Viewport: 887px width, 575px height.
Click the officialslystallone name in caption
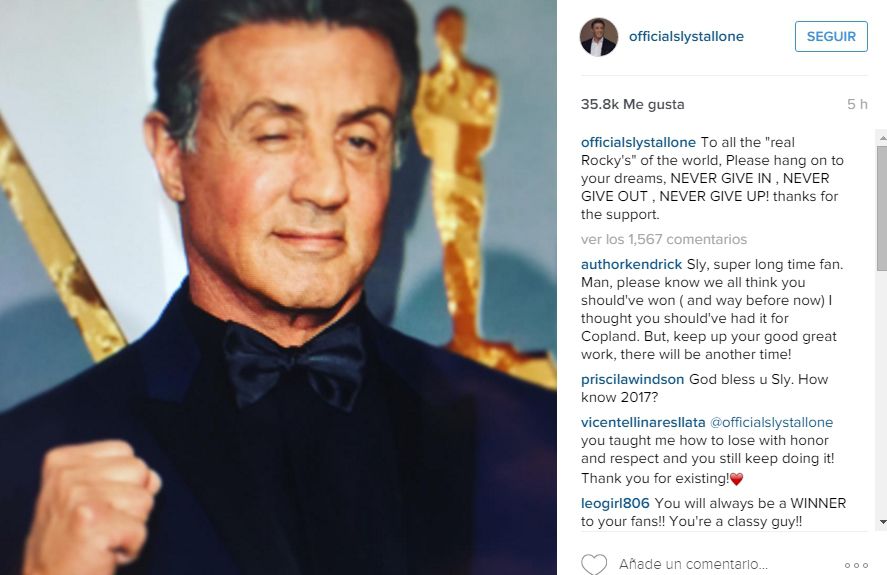coord(638,142)
